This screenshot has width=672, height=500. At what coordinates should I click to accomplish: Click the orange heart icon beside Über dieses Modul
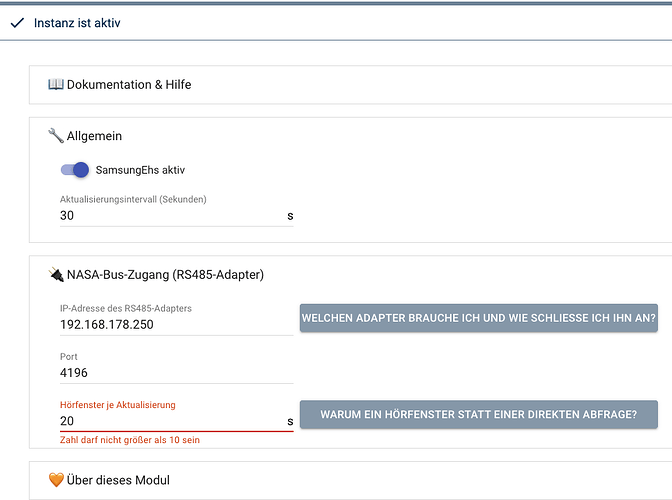[56, 480]
